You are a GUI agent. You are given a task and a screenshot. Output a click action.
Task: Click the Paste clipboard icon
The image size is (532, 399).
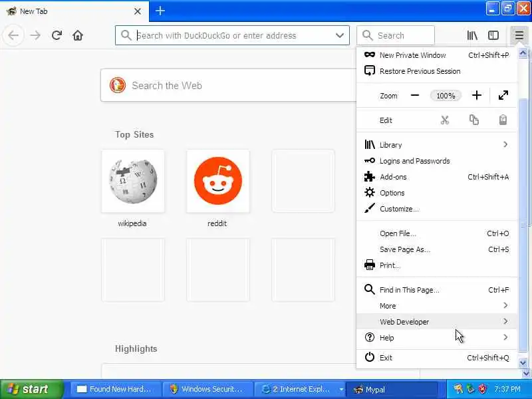click(x=503, y=120)
